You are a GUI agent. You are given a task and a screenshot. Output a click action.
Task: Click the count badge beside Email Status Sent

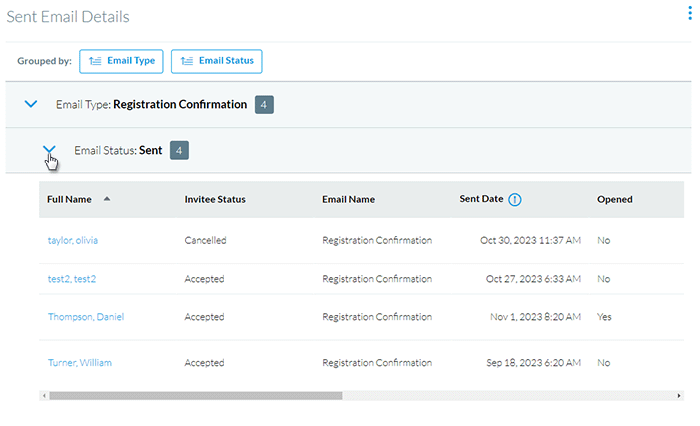click(179, 150)
